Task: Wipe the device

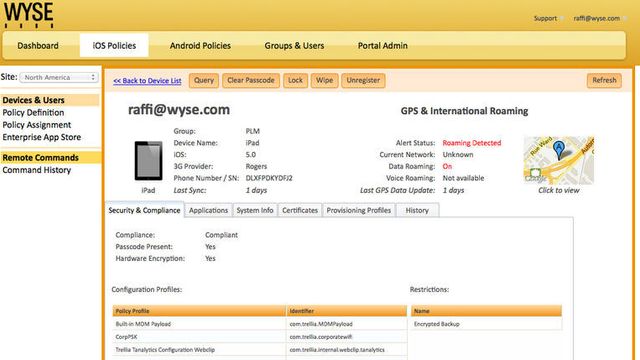Action: 324,80
